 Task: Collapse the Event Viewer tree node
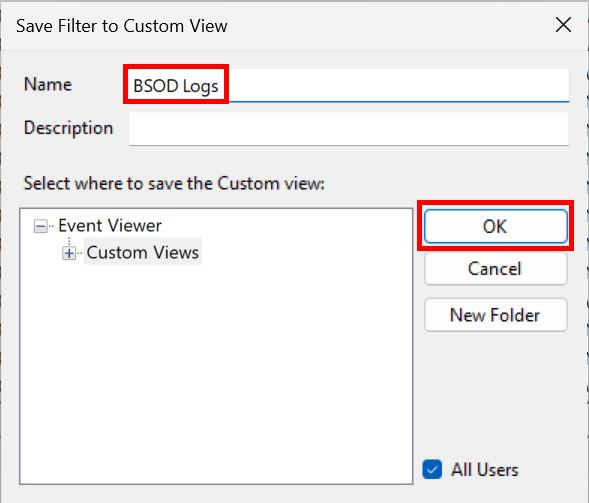(x=40, y=226)
